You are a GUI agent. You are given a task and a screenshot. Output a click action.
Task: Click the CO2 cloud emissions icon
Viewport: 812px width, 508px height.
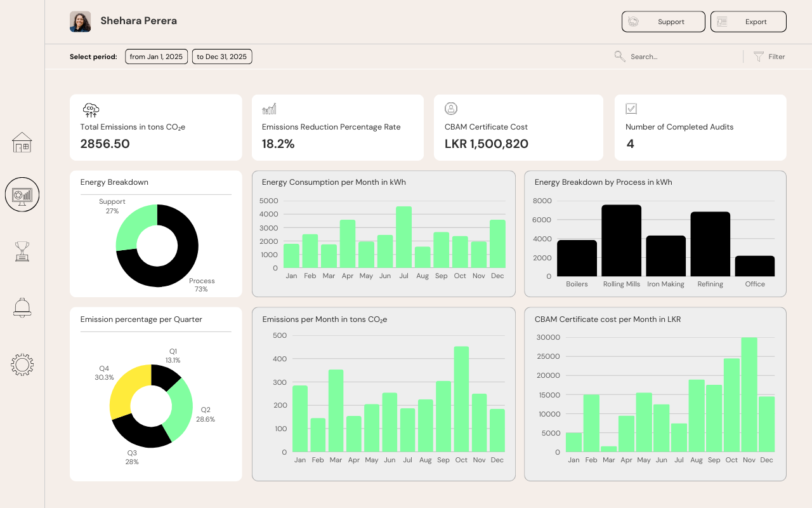[x=91, y=110]
